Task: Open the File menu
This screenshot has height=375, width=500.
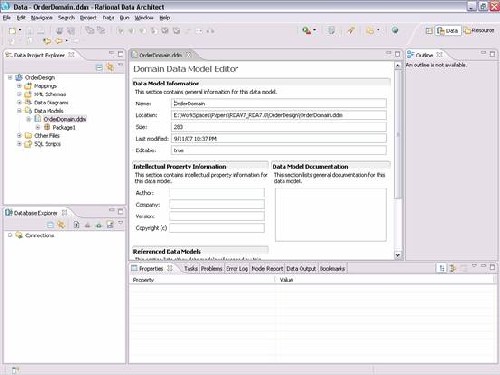Action: [x=7, y=18]
